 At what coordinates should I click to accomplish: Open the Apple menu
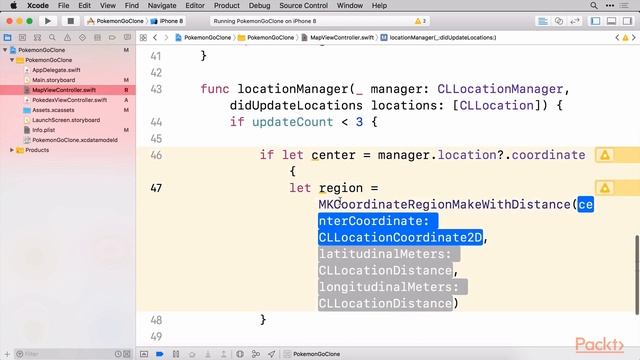tap(13, 5)
